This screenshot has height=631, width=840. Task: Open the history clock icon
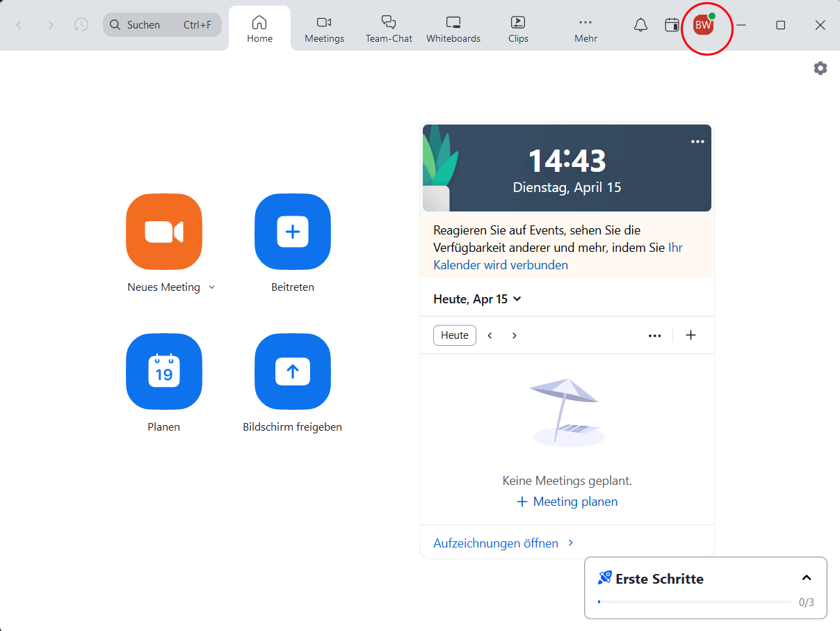tap(81, 25)
